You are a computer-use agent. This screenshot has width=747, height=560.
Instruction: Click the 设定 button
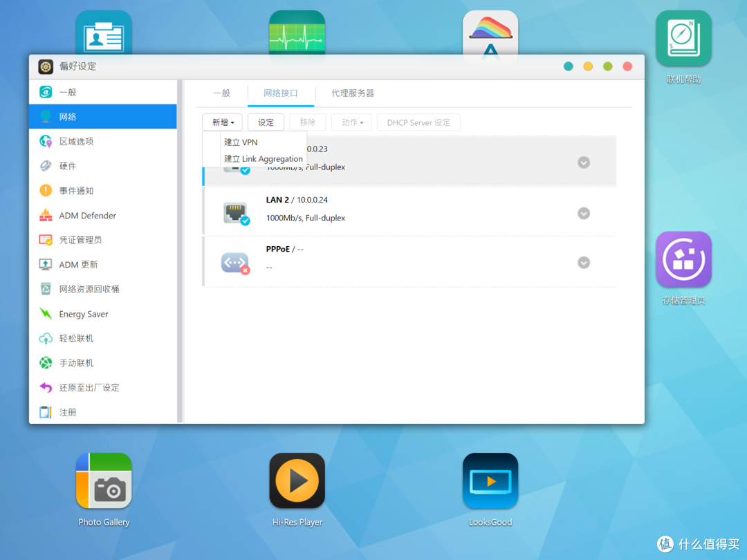tap(266, 122)
